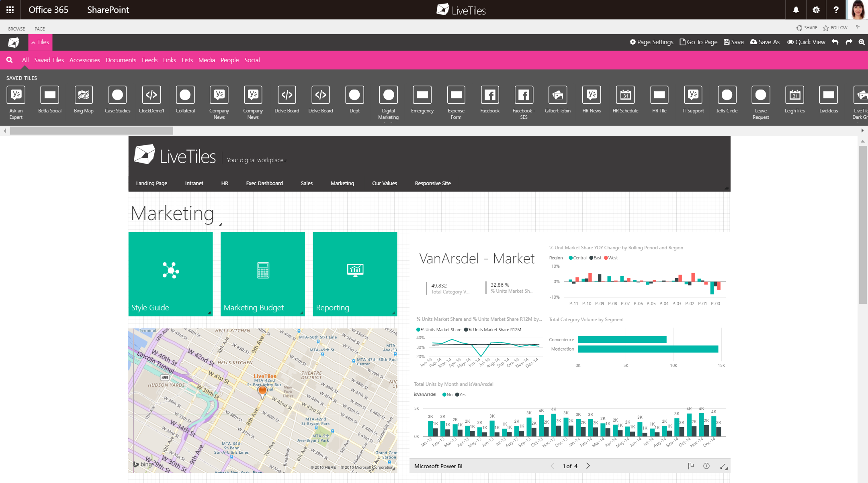Toggle the East region legend item

coord(595,258)
